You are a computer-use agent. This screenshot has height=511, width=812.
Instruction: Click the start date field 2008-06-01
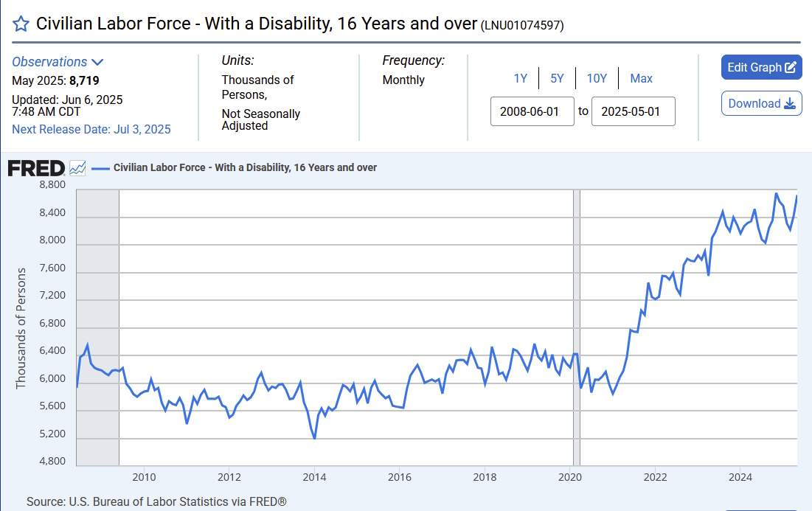click(532, 111)
